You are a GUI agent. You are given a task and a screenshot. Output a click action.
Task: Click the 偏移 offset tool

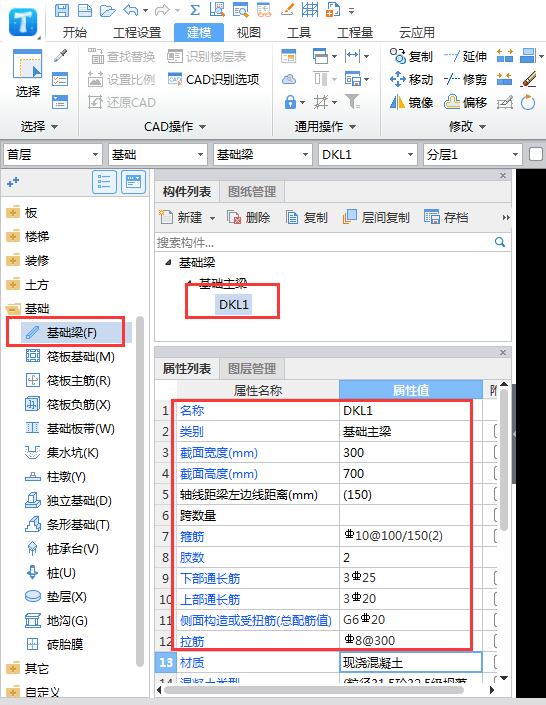click(x=465, y=103)
